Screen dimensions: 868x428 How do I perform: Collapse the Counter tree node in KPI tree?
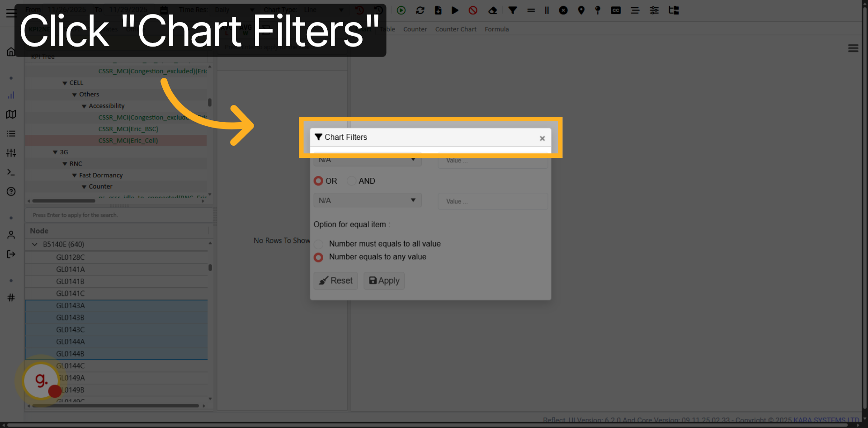pos(84,187)
